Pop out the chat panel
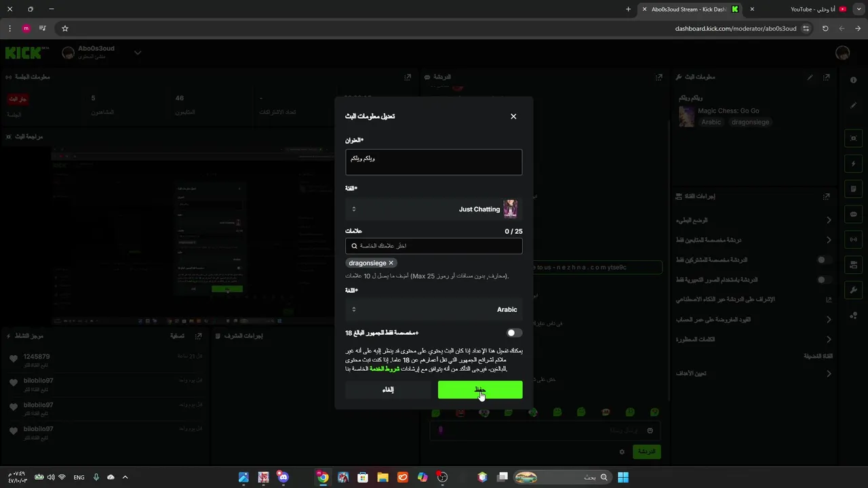Screen dimensions: 868x488 coord(658,77)
